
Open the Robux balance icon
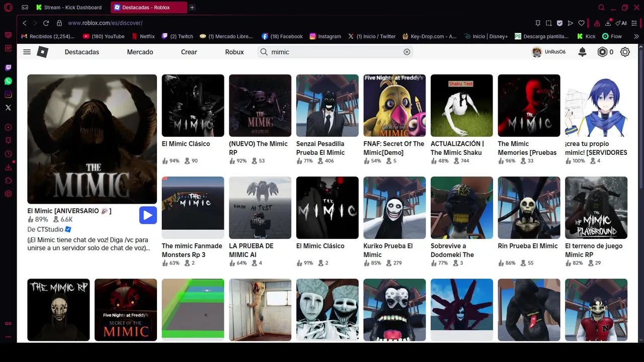pos(602,52)
